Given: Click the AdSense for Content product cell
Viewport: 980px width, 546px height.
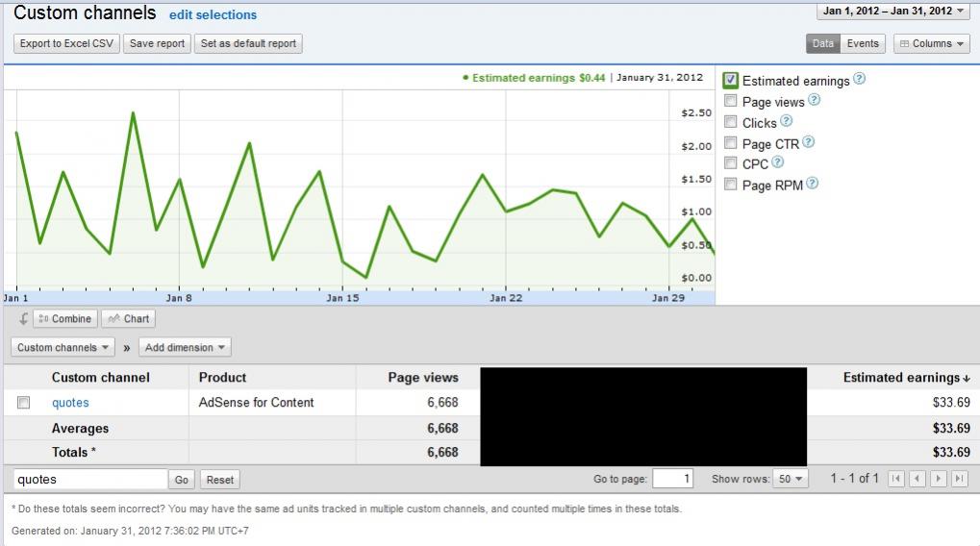Looking at the screenshot, I should pyautogui.click(x=256, y=403).
